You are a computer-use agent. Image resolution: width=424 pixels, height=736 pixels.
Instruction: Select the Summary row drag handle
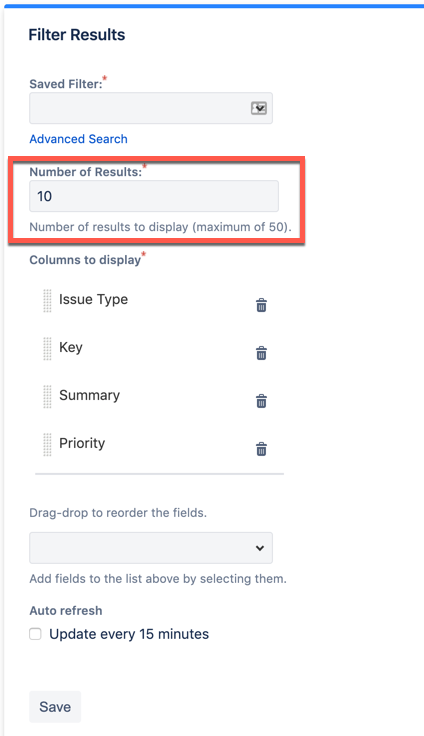tap(47, 397)
